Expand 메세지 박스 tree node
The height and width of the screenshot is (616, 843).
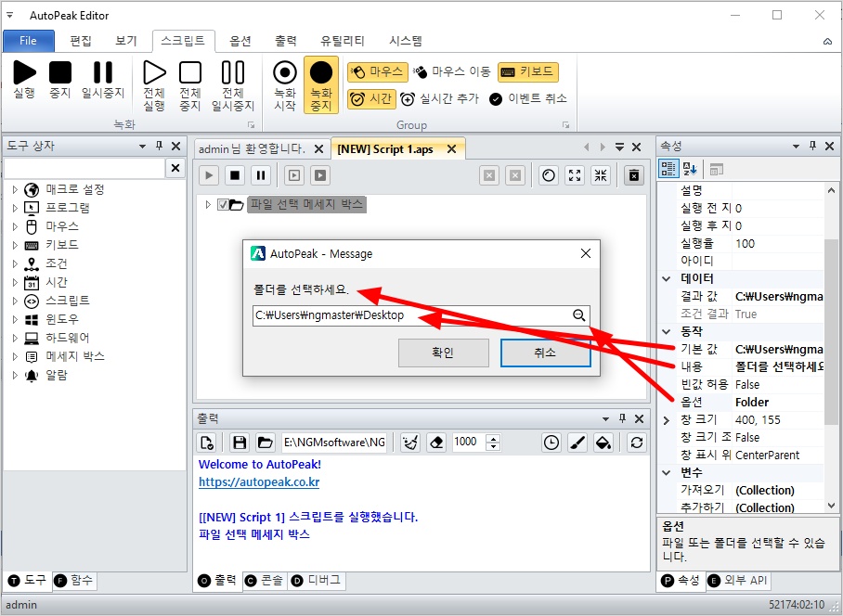(15, 356)
